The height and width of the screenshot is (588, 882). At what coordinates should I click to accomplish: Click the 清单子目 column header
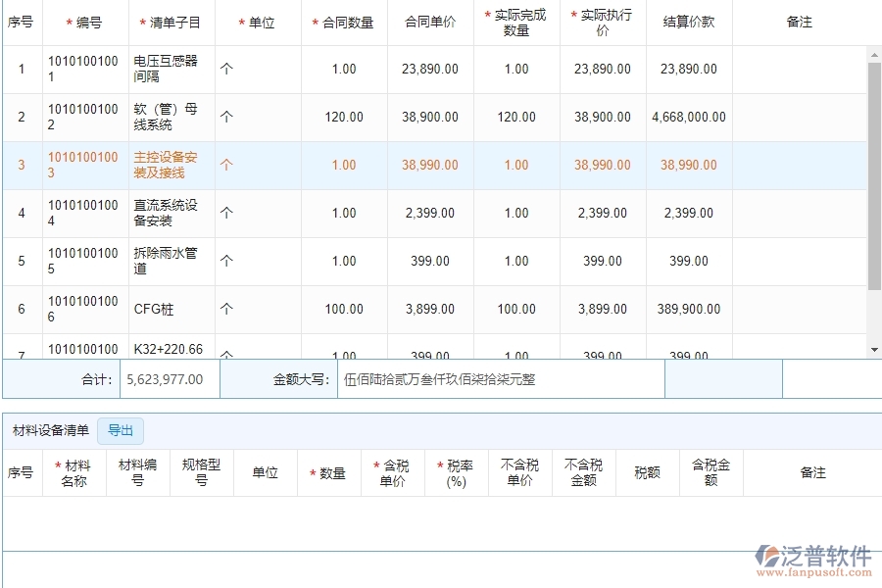click(171, 23)
